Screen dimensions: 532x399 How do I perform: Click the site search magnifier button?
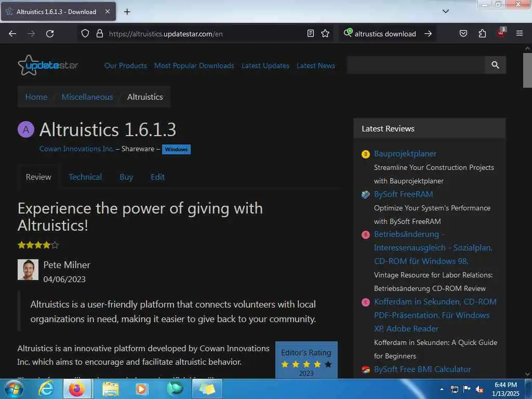[495, 65]
